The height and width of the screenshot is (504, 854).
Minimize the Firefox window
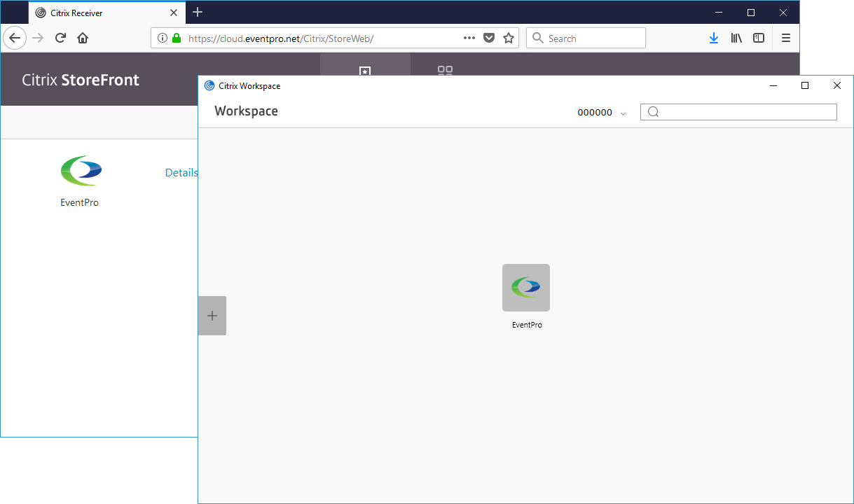pyautogui.click(x=718, y=12)
